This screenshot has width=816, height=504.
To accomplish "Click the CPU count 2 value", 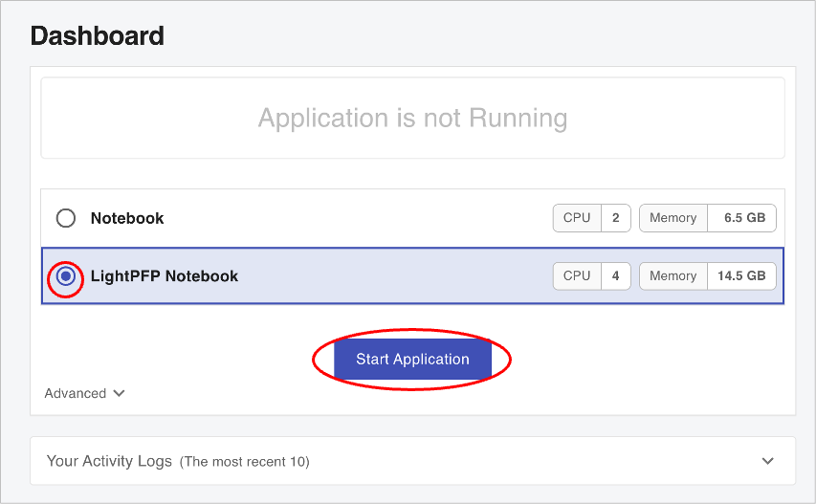I will tap(615, 218).
